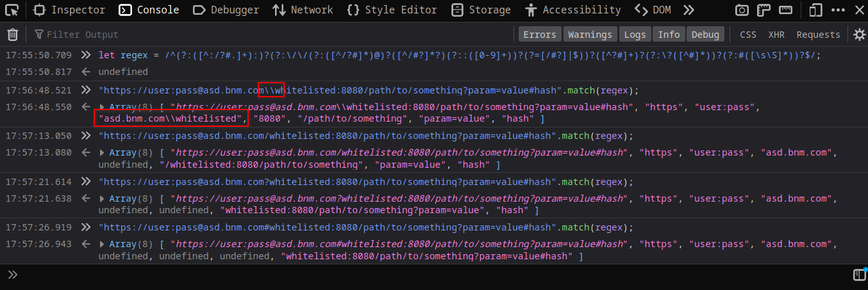Show more tools via overflow chevrons
Viewport: 868px width, 290px height.
tap(689, 10)
